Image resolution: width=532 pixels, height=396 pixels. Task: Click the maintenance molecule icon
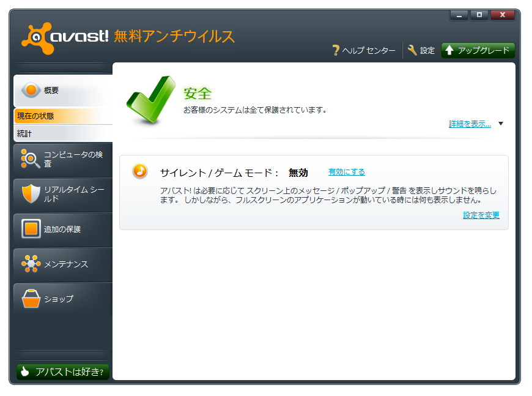[31, 264]
